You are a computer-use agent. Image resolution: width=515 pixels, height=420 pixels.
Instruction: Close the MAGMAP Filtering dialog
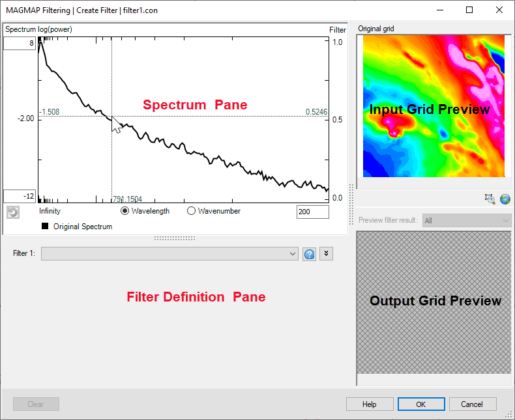(499, 10)
